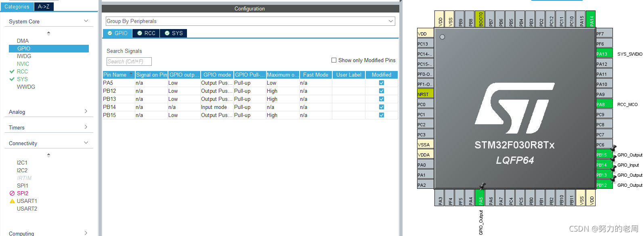
Task: Click the PB10 pin on chip bottom
Action: click(x=560, y=198)
